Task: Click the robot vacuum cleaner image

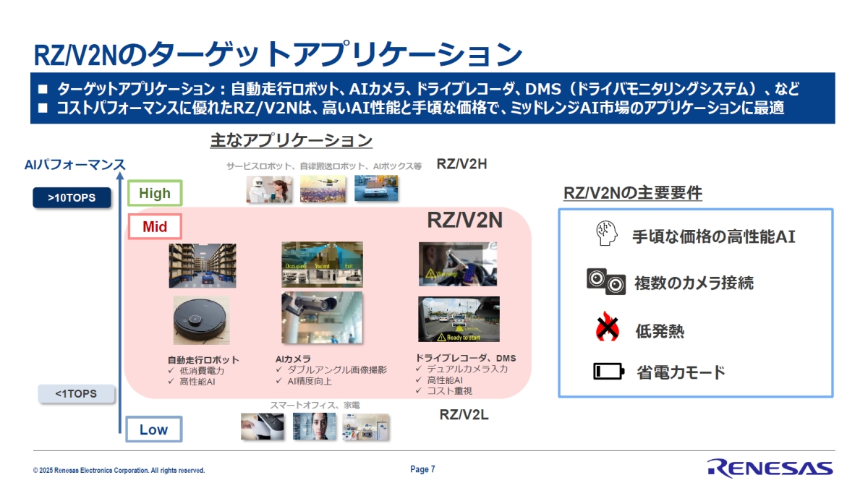Action: click(x=200, y=320)
